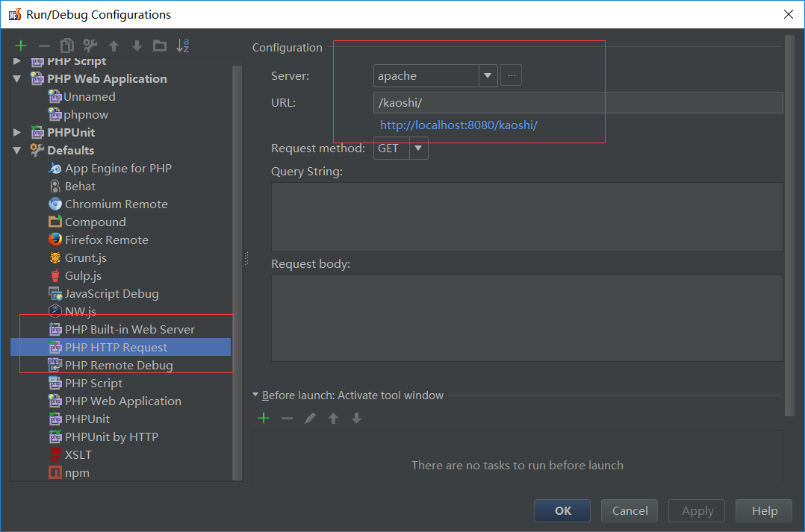
Task: Click inside the Request body text area
Action: [x=526, y=318]
